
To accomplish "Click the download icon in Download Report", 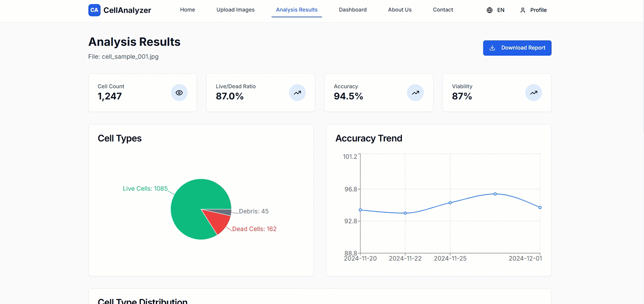I will pyautogui.click(x=492, y=48).
